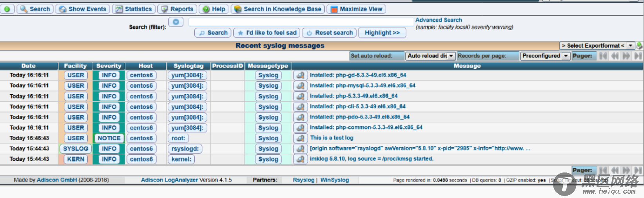The width and height of the screenshot is (644, 198).
Task: Go to next page with bottom pager icon
Action: tap(626, 170)
